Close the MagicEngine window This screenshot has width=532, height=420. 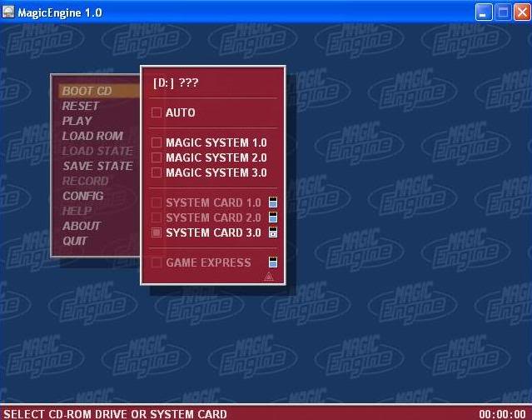point(523,12)
